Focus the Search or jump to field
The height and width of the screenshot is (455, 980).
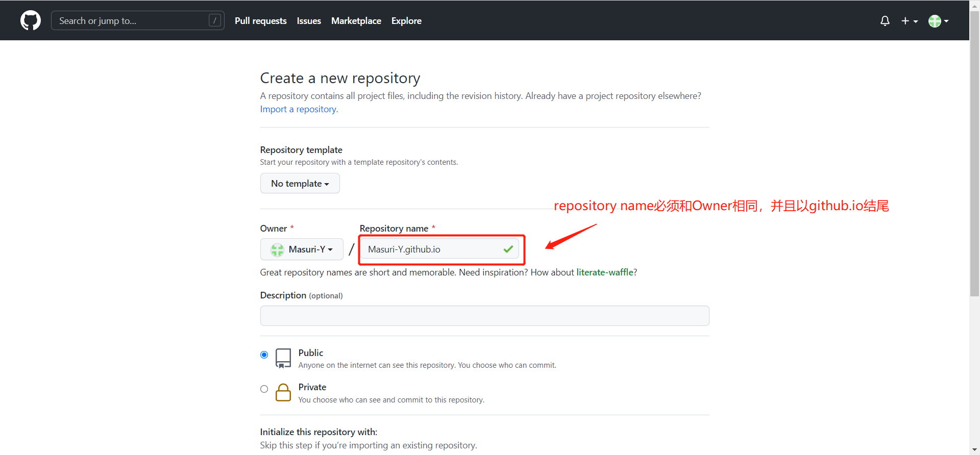click(x=138, y=20)
